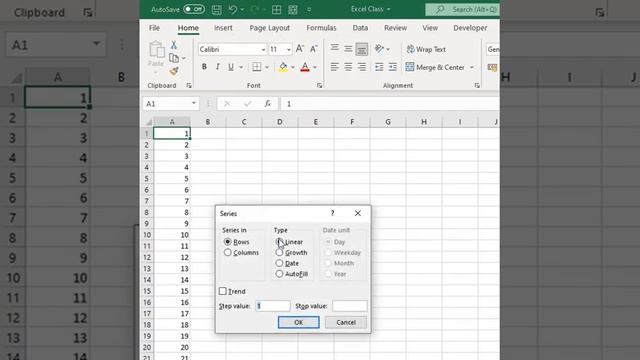The height and width of the screenshot is (360, 640).
Task: Click the Increase Indent icon
Action: [393, 67]
